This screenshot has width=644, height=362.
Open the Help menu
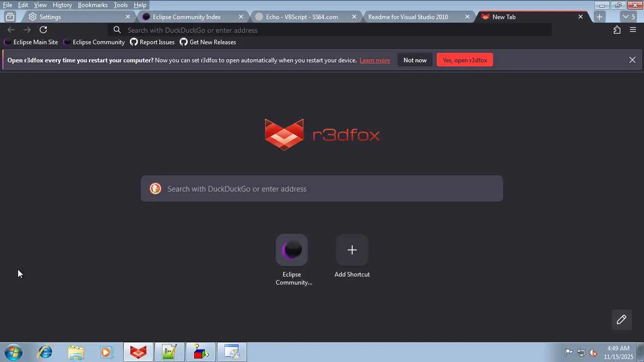click(x=140, y=5)
